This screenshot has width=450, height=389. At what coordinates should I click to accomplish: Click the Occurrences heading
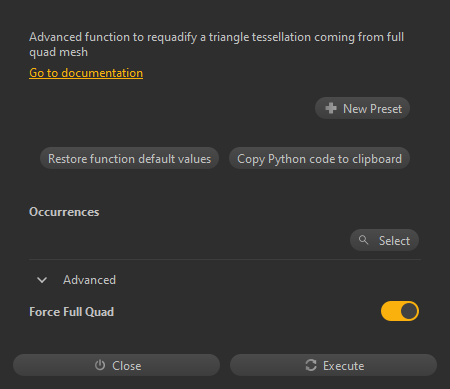click(64, 212)
